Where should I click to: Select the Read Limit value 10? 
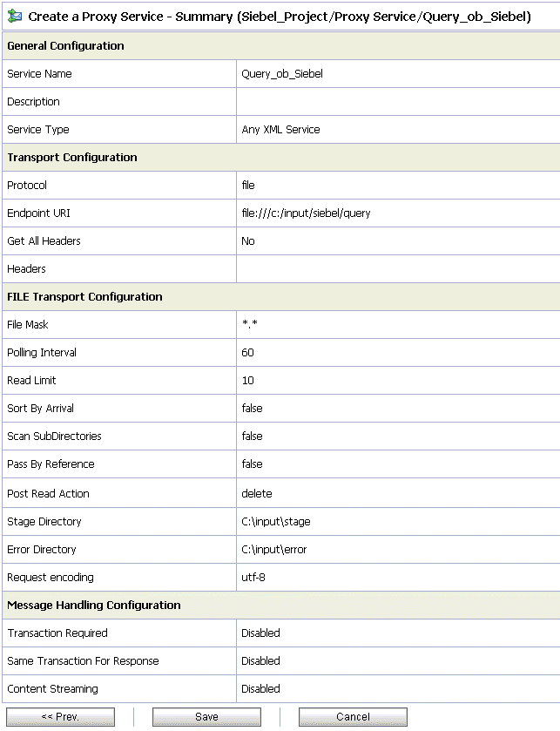pyautogui.click(x=247, y=380)
